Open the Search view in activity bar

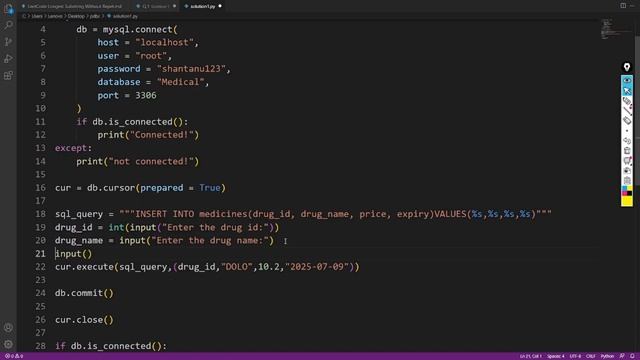click(x=8, y=25)
